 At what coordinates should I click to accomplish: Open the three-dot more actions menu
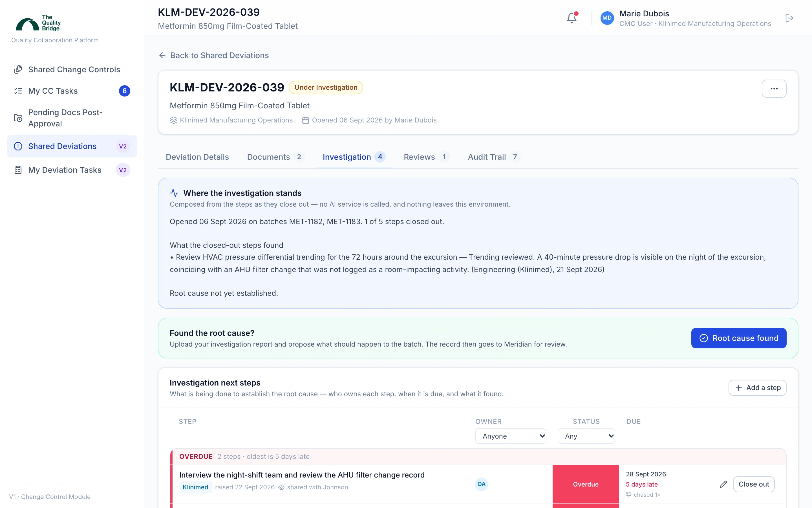[774, 88]
